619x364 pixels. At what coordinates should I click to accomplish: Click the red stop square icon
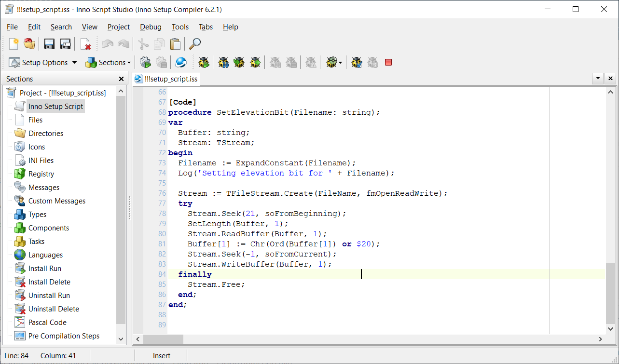coord(388,62)
